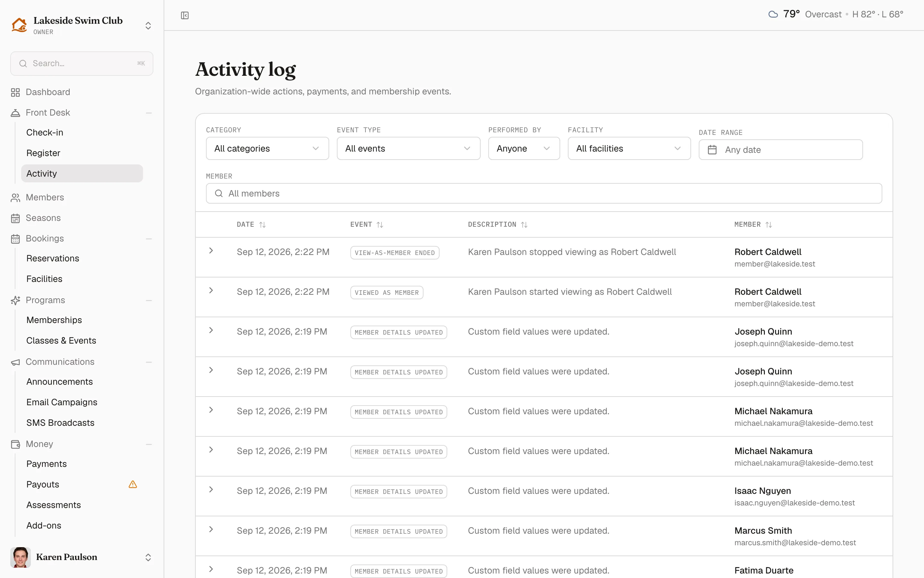This screenshot has height=578, width=924.
Task: Open Email Campaigns page
Action: click(62, 402)
